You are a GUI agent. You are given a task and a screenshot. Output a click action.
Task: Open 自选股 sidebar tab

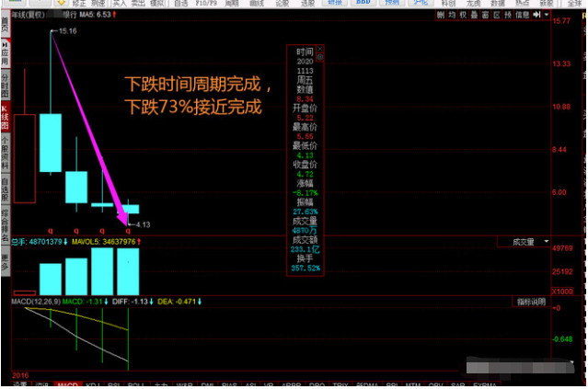click(5, 189)
